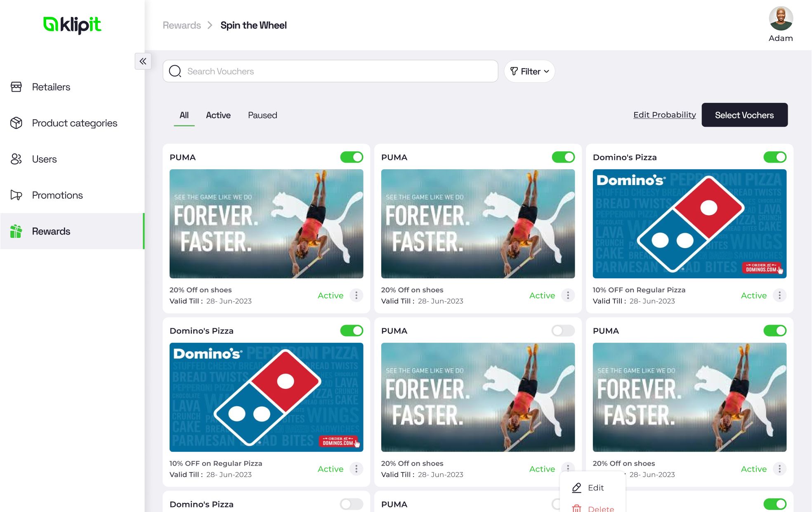Switch to the Paused tab
The width and height of the screenshot is (812, 512).
pos(262,115)
